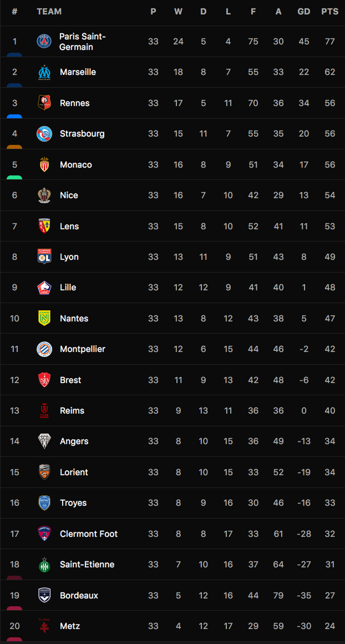Sort standings by GD column header
The width and height of the screenshot is (345, 644).
point(304,12)
